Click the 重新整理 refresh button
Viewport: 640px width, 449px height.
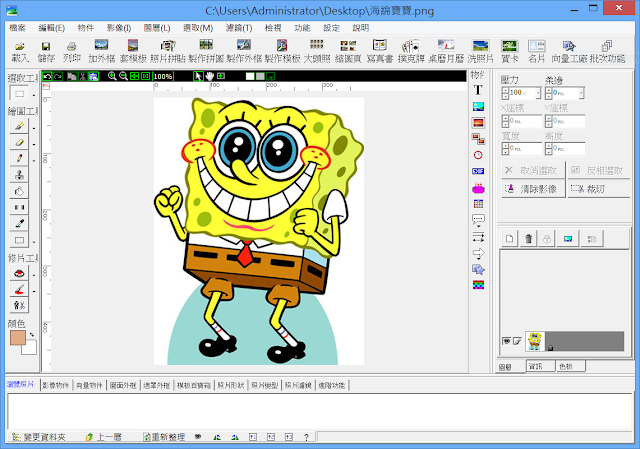[x=164, y=437]
